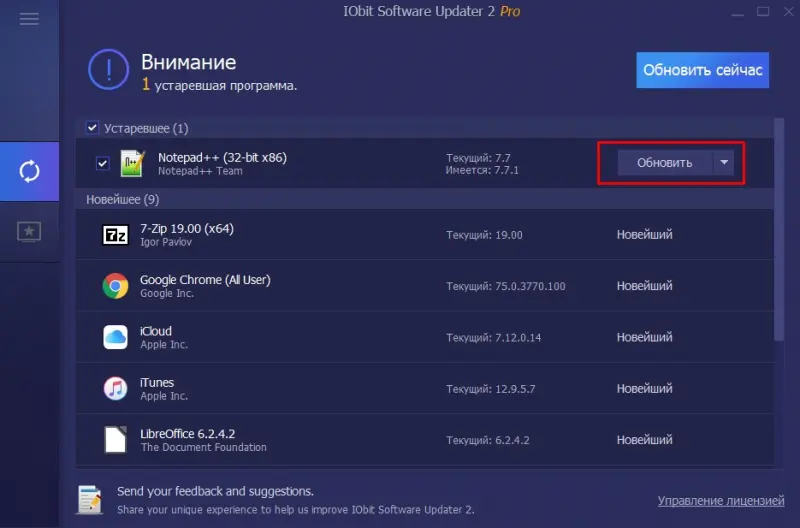Image resolution: width=800 pixels, height=528 pixels.
Task: Click the iTunes app icon
Action: tap(115, 388)
